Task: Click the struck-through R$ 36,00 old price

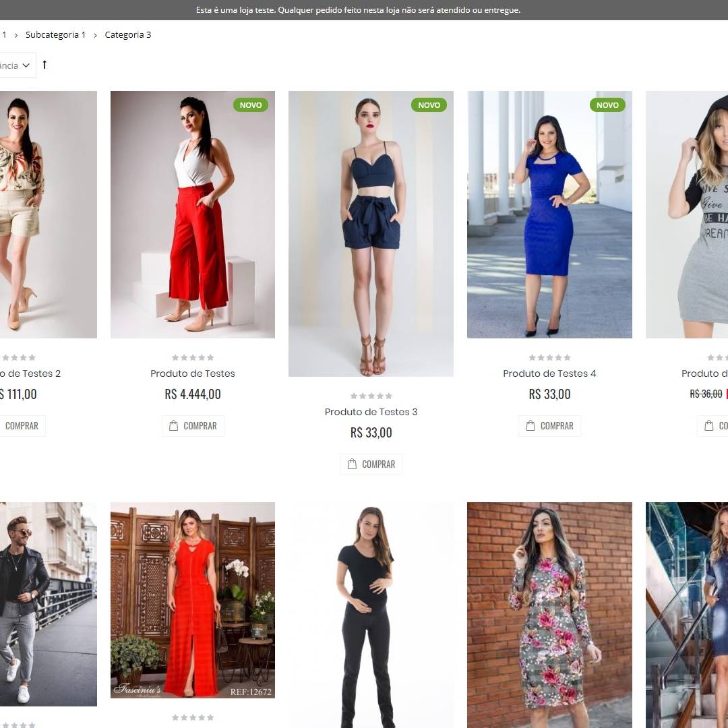Action: pos(706,394)
